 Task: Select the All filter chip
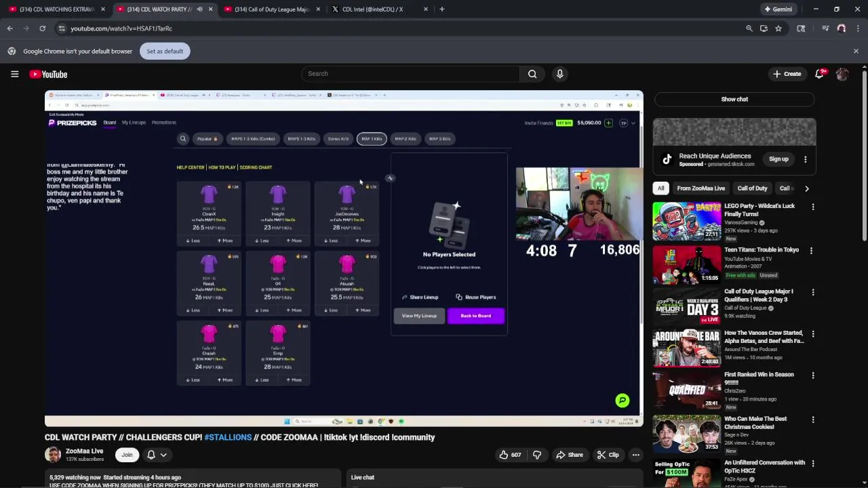coord(660,188)
